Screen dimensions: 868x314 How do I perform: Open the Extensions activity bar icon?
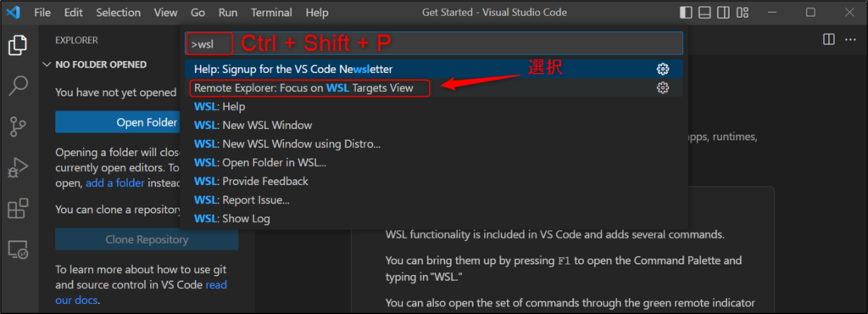(x=19, y=209)
